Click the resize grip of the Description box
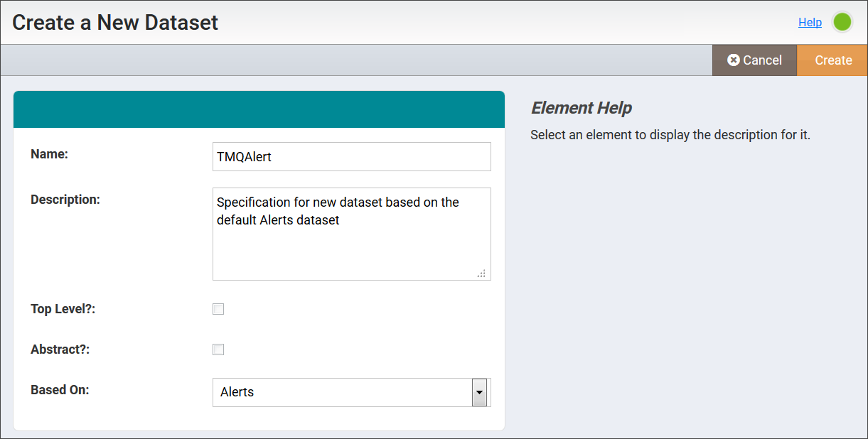The image size is (868, 439). 481,273
